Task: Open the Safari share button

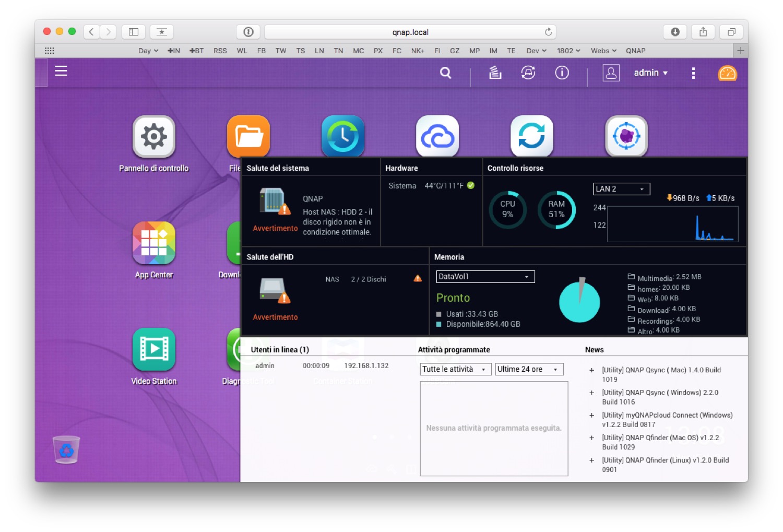Action: click(703, 32)
